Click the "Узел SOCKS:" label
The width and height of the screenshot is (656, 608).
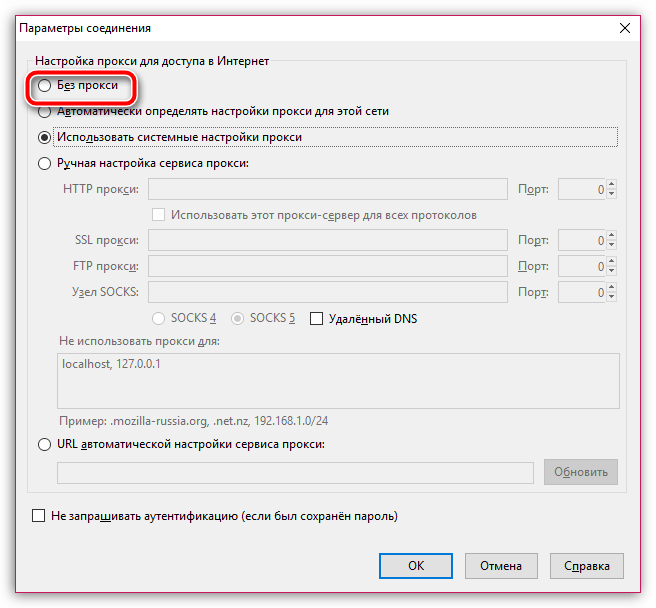105,292
